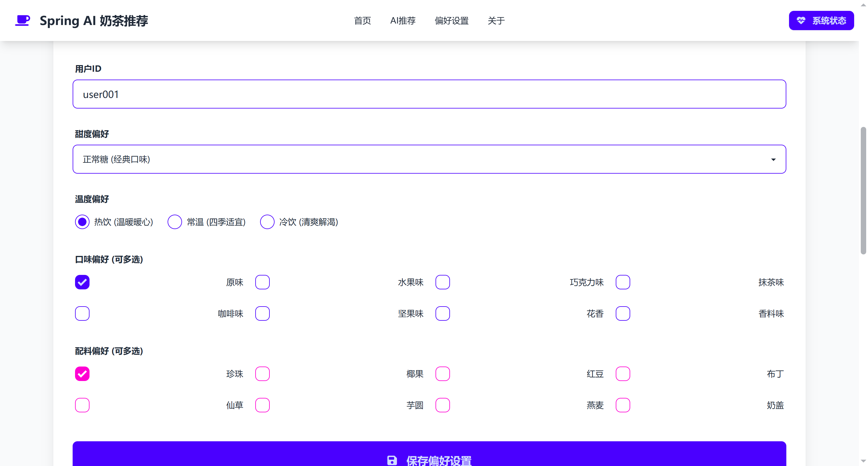Click inside the 用户ID input field

tap(429, 94)
